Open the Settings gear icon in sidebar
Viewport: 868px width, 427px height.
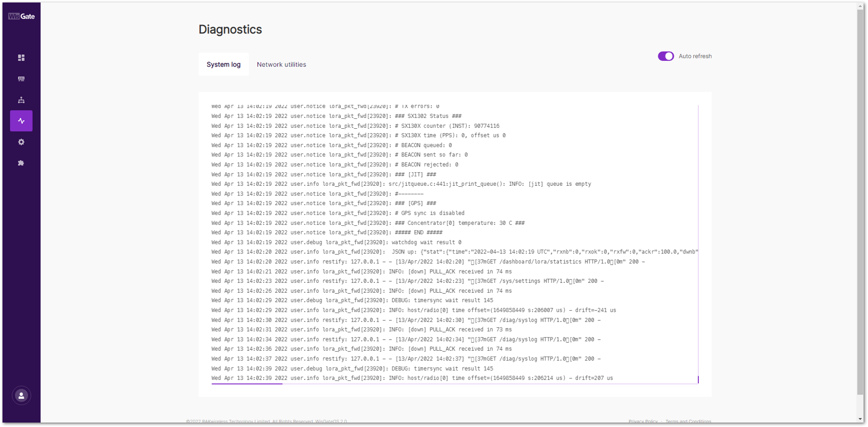(x=21, y=142)
